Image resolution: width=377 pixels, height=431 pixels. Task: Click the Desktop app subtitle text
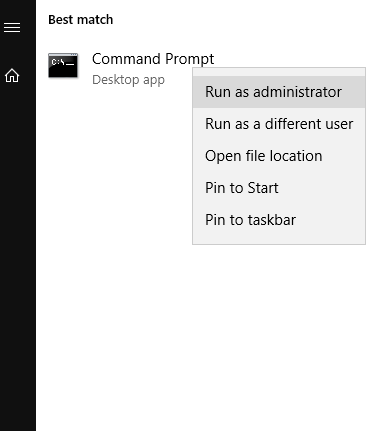[128, 80]
